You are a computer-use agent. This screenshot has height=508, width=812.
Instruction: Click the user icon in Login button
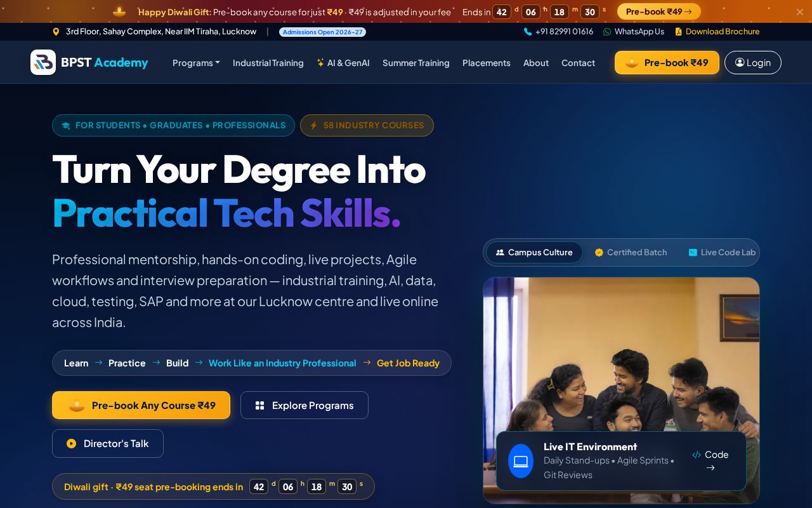[740, 62]
